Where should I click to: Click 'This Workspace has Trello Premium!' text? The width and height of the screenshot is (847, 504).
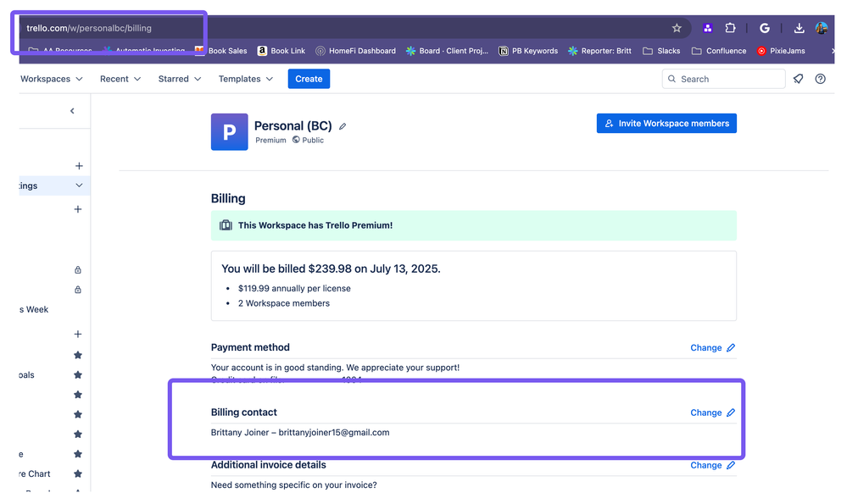pyautogui.click(x=315, y=225)
